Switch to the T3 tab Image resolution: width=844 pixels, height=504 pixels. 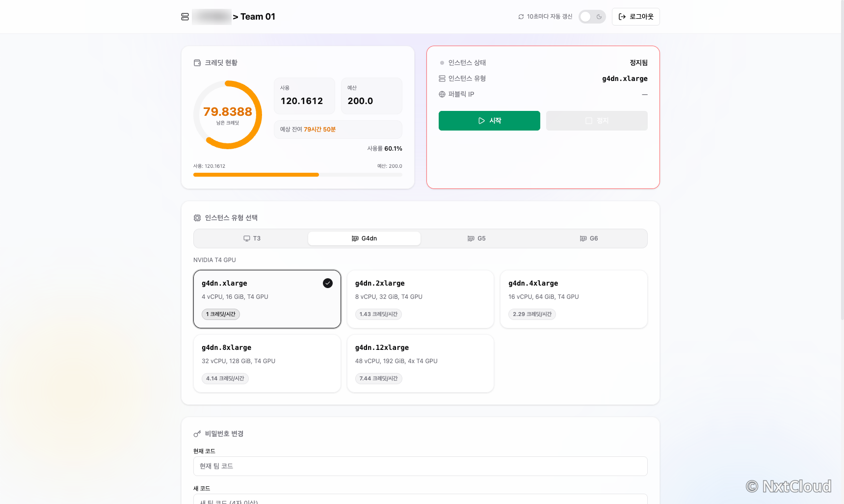(252, 239)
